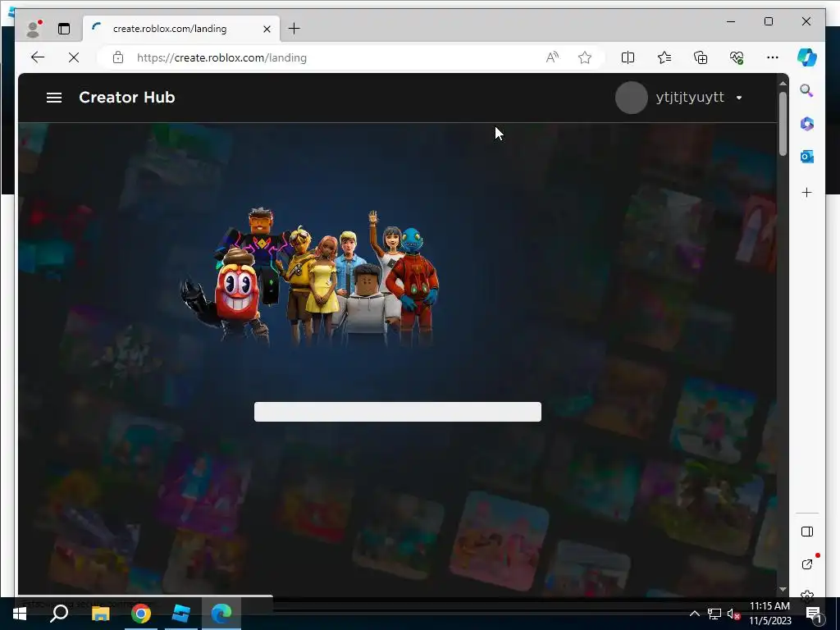Image resolution: width=840 pixels, height=630 pixels.
Task: Open Microsoft 365 sidebar icon
Action: (x=807, y=124)
